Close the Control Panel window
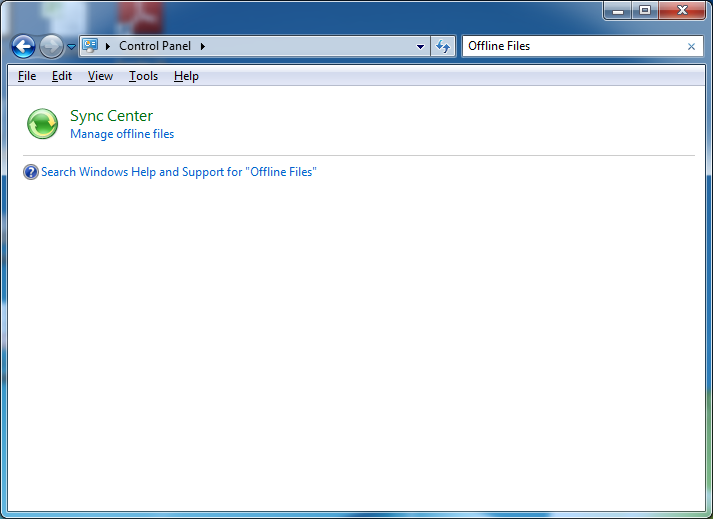This screenshot has height=519, width=713. tap(682, 10)
